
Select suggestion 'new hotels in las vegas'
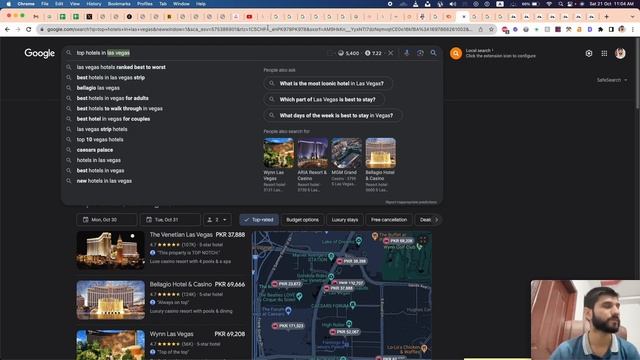(104, 181)
